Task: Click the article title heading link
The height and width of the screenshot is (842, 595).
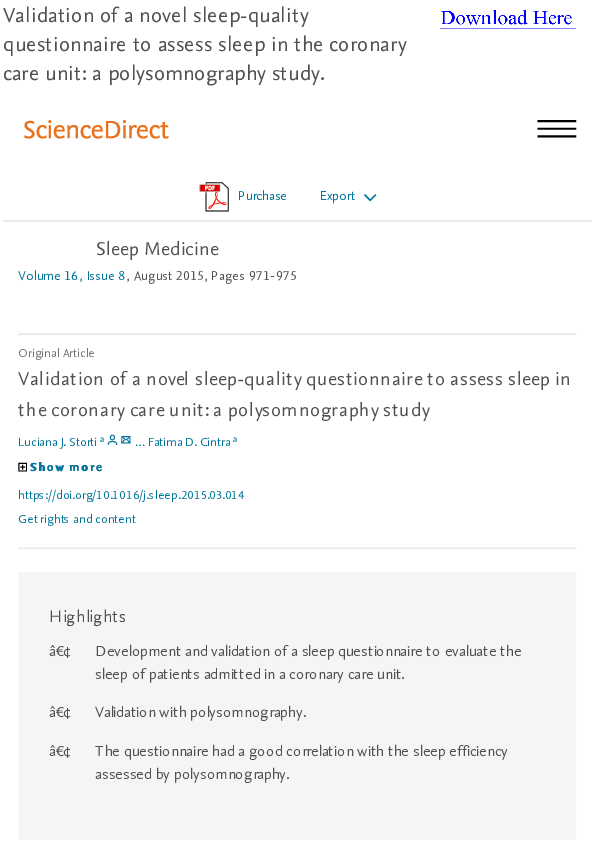Action: point(295,390)
